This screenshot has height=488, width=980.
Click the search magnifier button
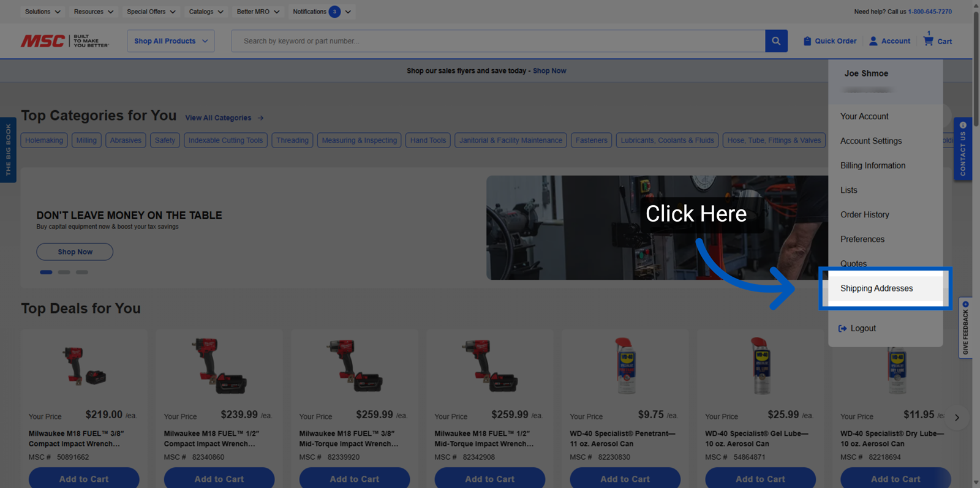(x=776, y=41)
